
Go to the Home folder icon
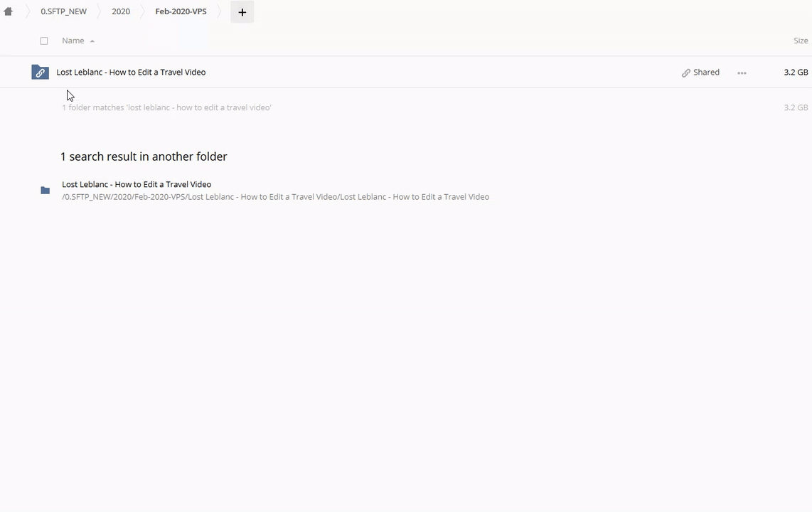point(8,11)
